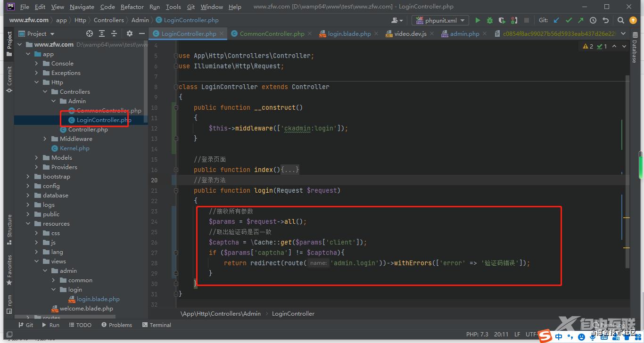Toggle the Structure tool window
The height and width of the screenshot is (343, 644).
click(x=9, y=230)
